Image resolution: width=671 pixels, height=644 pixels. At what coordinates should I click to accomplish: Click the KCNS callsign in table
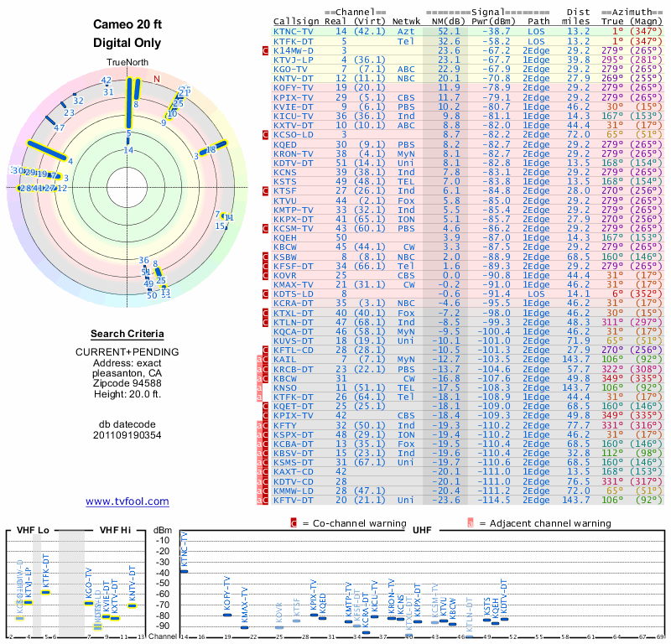coord(285,173)
